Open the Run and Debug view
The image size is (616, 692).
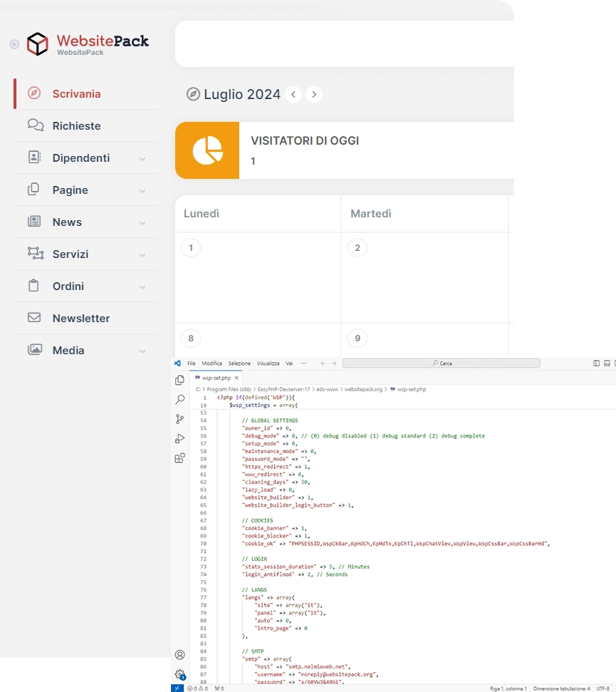click(179, 438)
